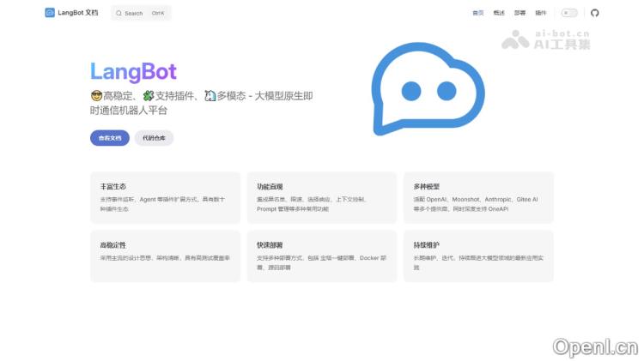
Task: Select the 持续维护 feature card
Action: click(478, 256)
